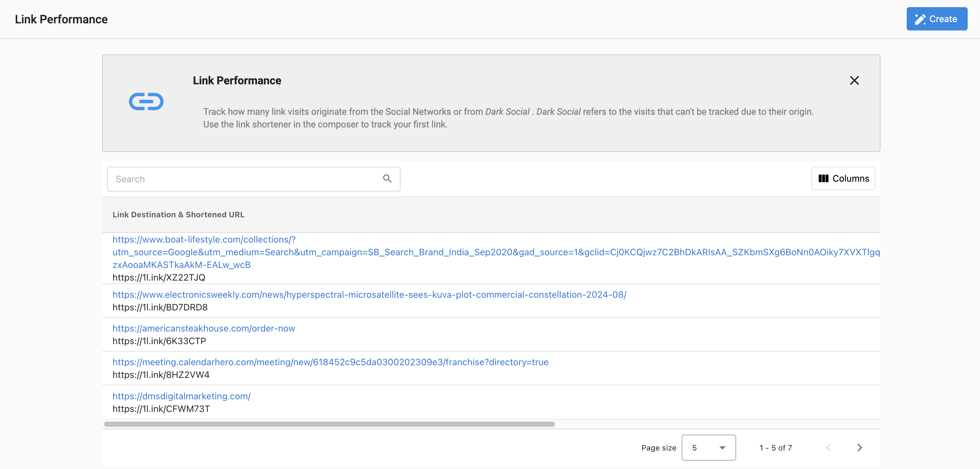Click the next page chevron arrow
This screenshot has height=469, width=980.
click(859, 448)
